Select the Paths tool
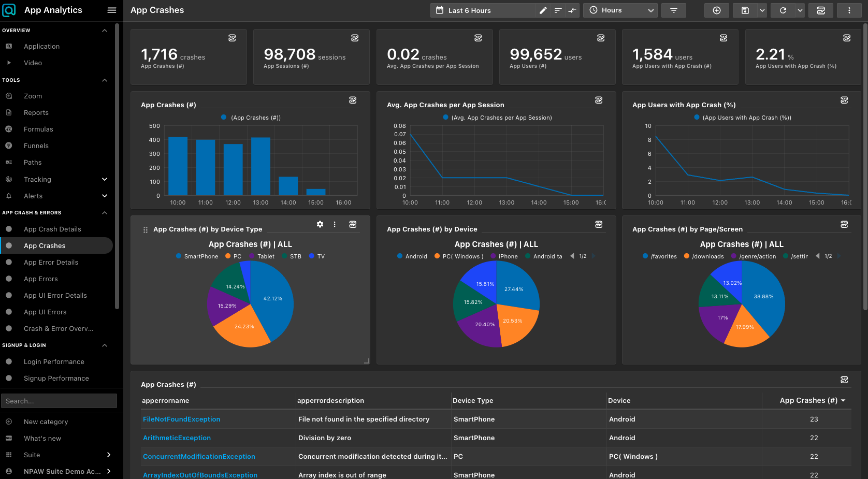 click(x=33, y=162)
